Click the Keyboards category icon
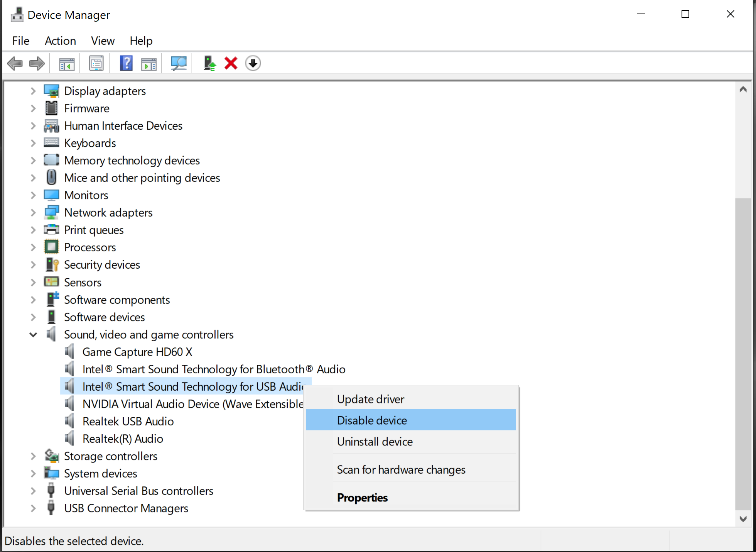756x552 pixels. pos(51,143)
